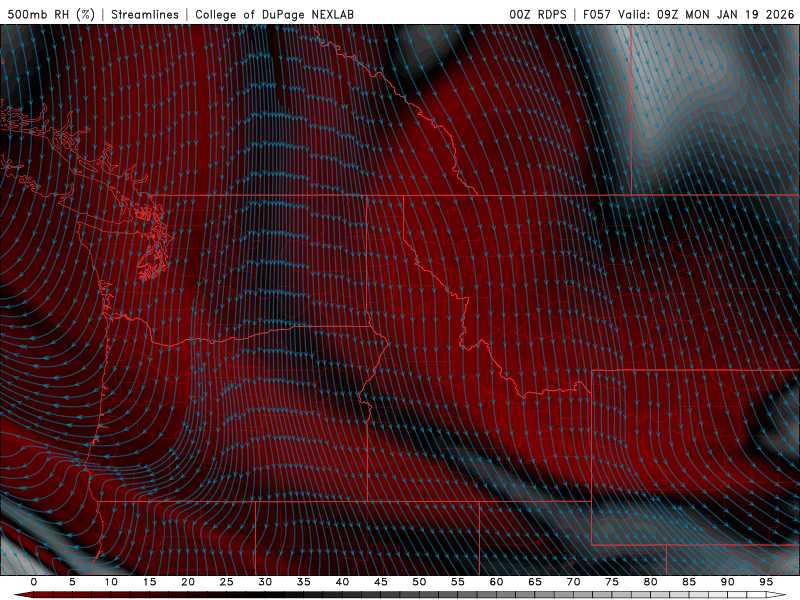
Task: Click the '45' tick label on color scale
Action: pyautogui.click(x=381, y=582)
